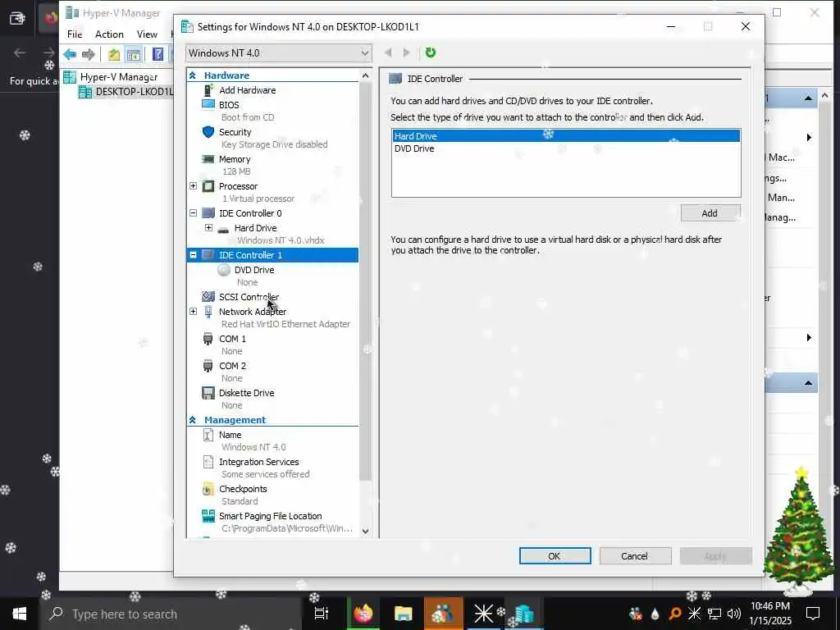This screenshot has height=630, width=840.
Task: Collapse the IDE Controller 0 node
Action: [194, 212]
